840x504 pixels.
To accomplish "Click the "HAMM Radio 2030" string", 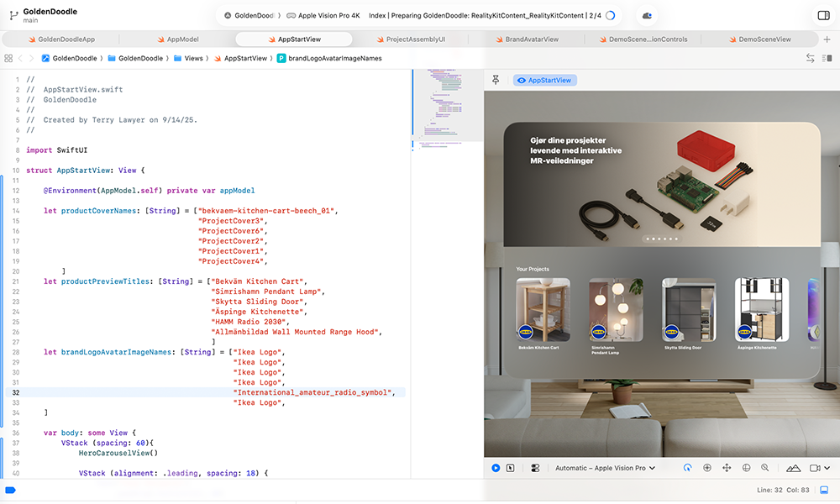I will tap(249, 322).
